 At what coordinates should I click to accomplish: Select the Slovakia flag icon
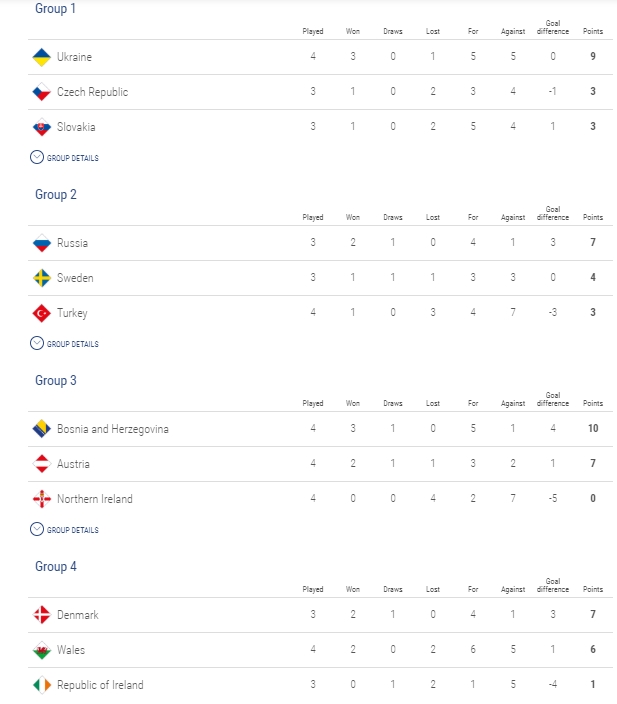click(x=42, y=127)
